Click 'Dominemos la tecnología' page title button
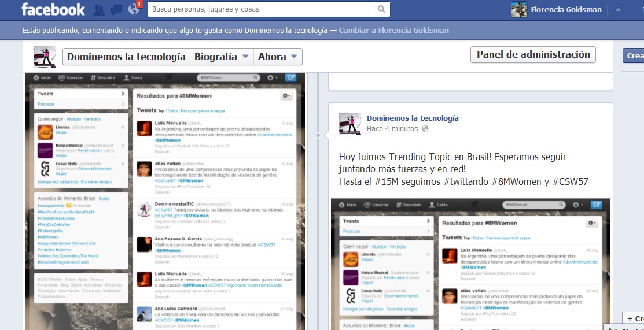 tap(126, 57)
